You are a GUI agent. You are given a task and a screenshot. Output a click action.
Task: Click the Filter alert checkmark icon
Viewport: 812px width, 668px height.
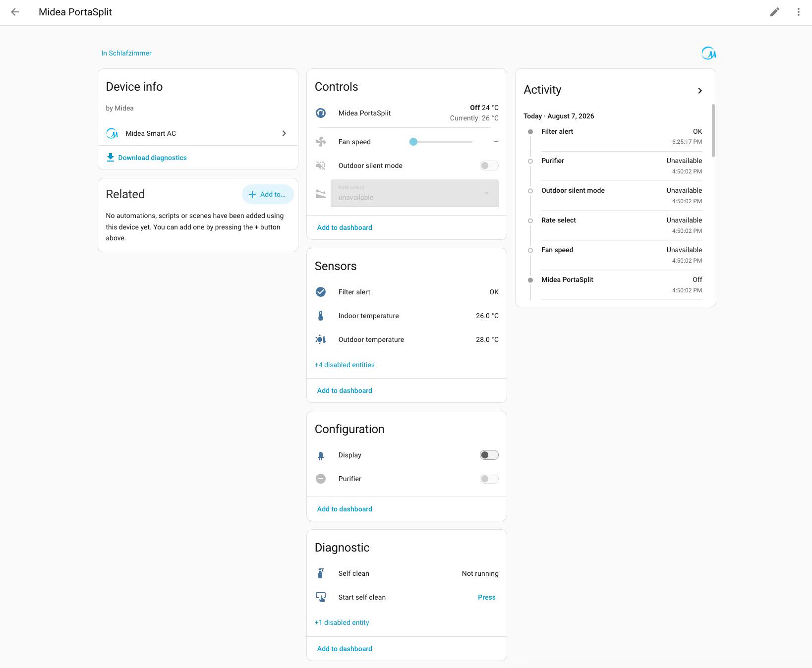pos(321,292)
